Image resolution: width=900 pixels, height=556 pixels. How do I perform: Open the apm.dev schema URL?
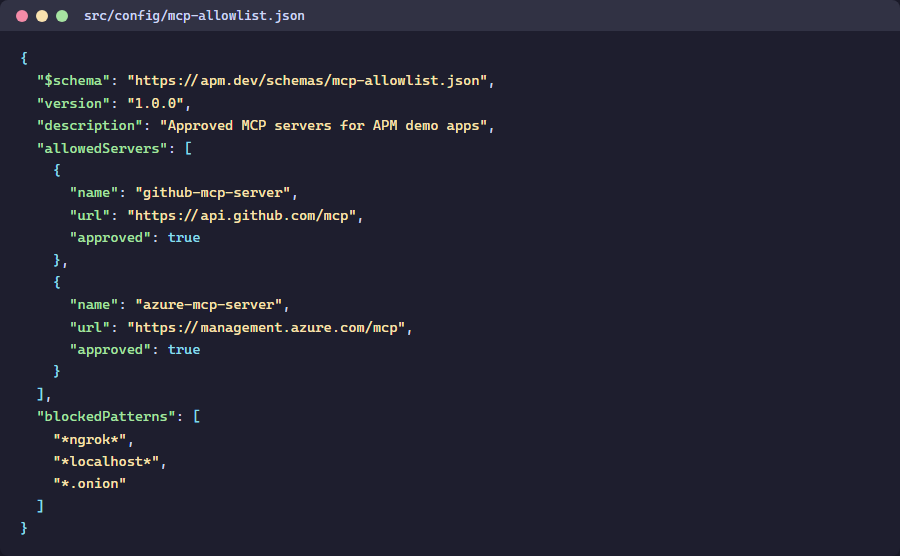[310, 81]
